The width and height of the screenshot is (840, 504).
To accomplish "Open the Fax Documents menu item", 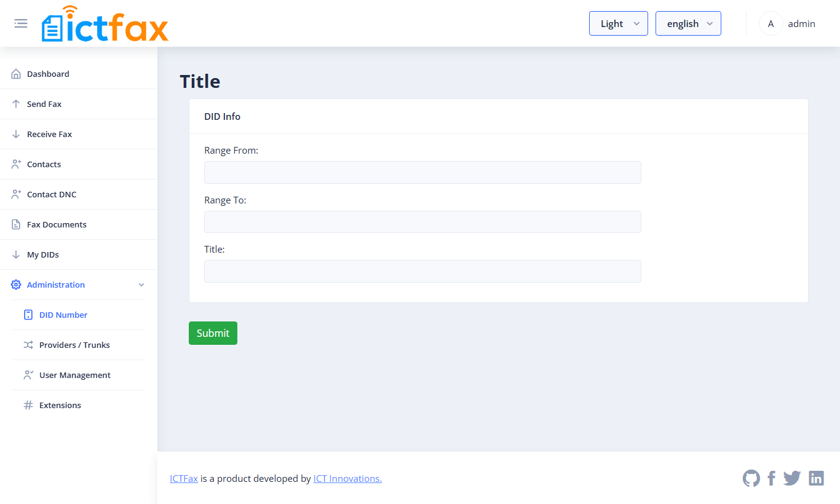I will (x=79, y=224).
